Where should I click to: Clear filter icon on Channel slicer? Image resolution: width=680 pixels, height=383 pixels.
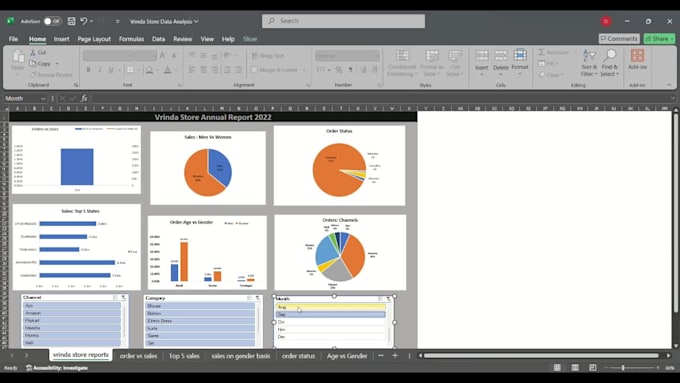(124, 298)
